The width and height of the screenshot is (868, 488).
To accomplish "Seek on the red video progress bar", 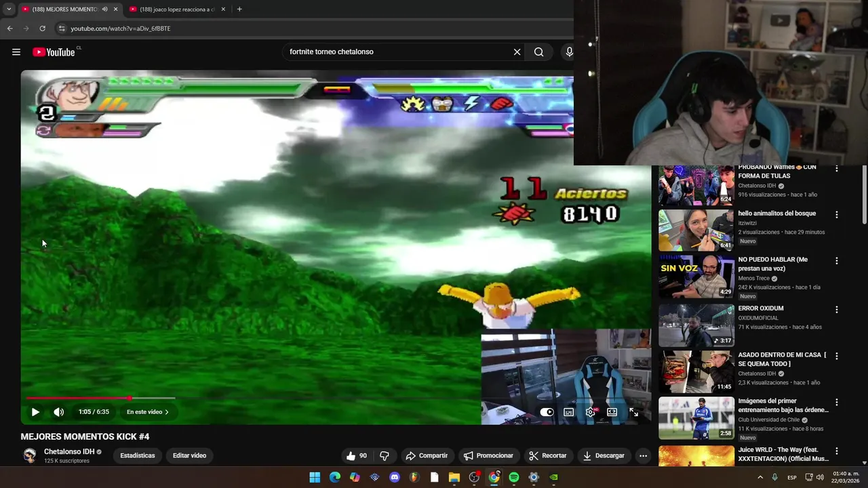I will (x=101, y=398).
